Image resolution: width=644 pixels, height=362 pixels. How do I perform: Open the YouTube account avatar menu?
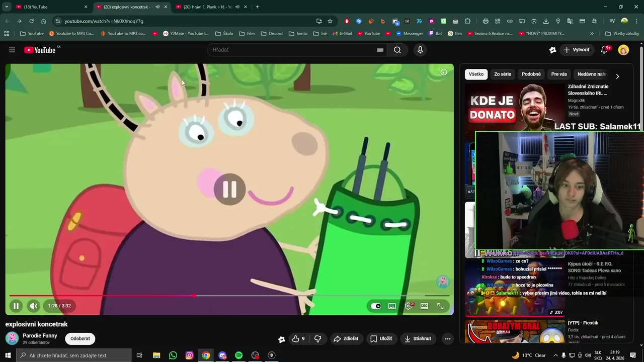(623, 50)
